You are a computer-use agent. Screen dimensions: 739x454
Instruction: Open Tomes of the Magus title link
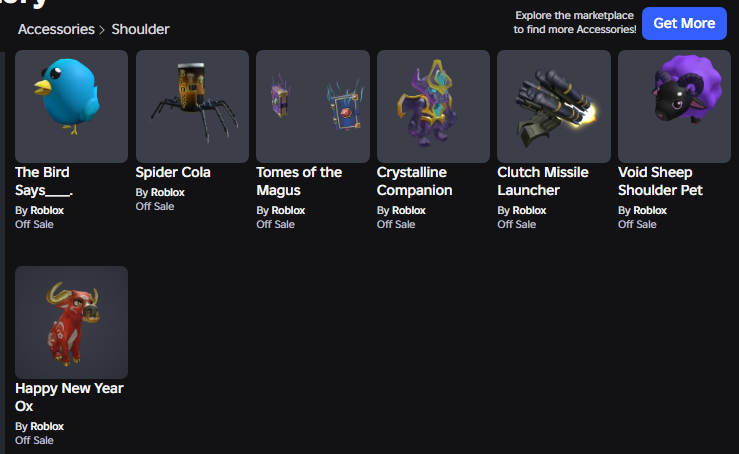point(299,181)
